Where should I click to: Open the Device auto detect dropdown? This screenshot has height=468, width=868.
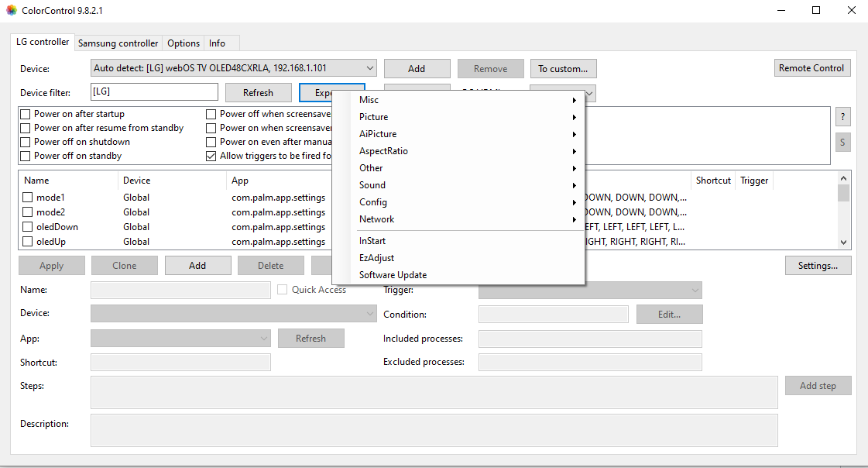pyautogui.click(x=233, y=68)
